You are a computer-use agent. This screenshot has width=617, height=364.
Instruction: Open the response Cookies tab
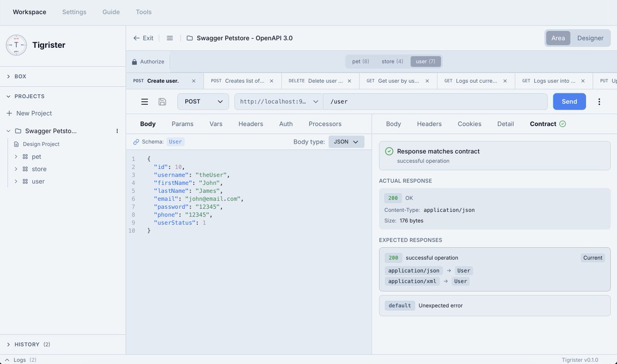click(x=469, y=124)
